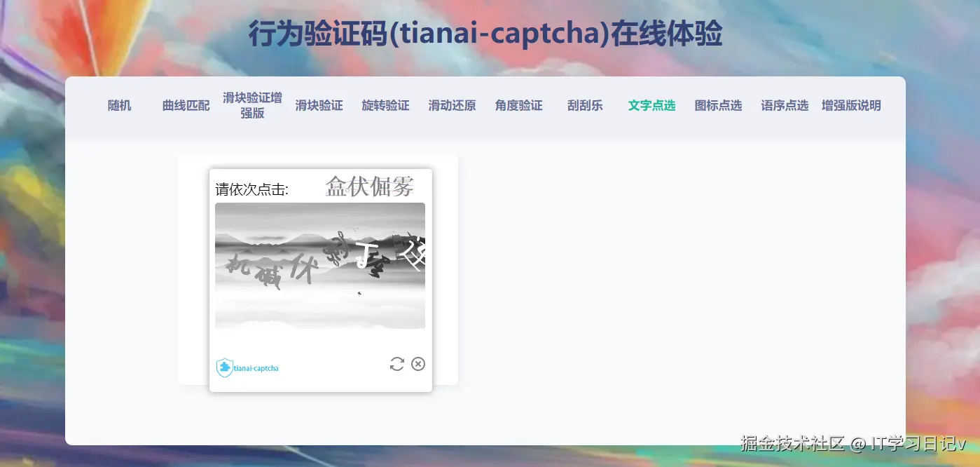The height and width of the screenshot is (467, 980).
Task: Switch to the 随机 tab
Action: pyautogui.click(x=119, y=105)
